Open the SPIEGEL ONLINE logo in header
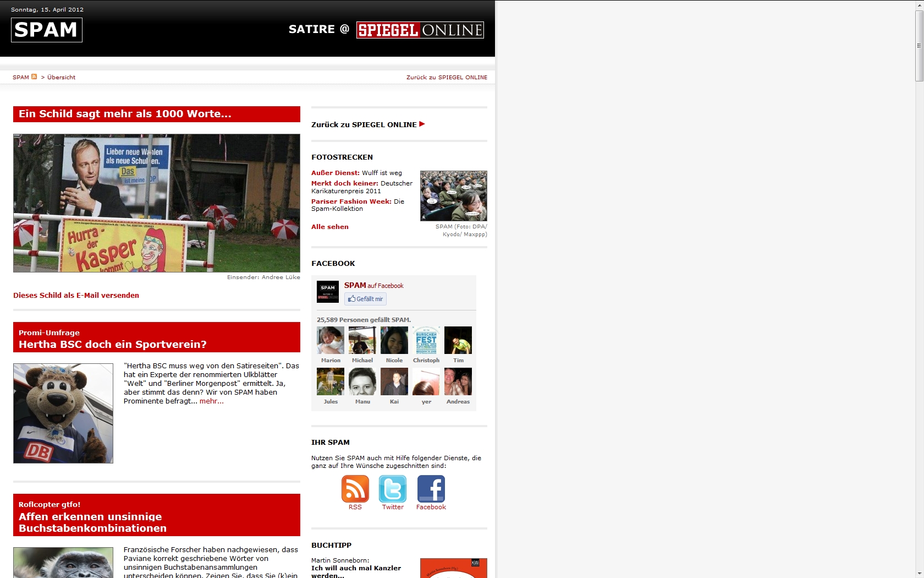The width and height of the screenshot is (924, 578). point(420,30)
